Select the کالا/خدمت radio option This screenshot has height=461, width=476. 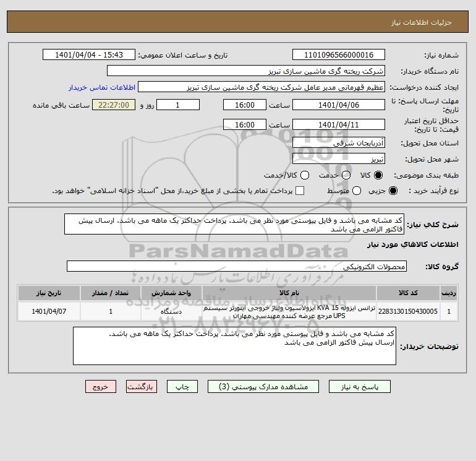[x=305, y=175]
